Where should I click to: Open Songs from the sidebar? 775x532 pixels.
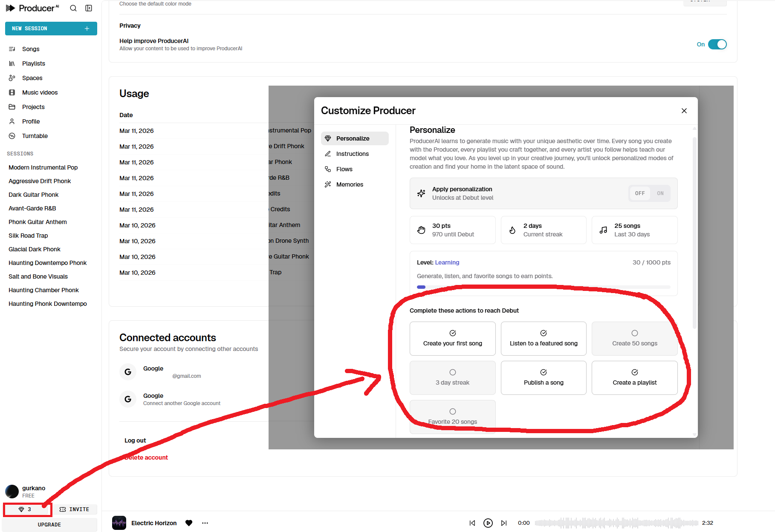click(31, 49)
